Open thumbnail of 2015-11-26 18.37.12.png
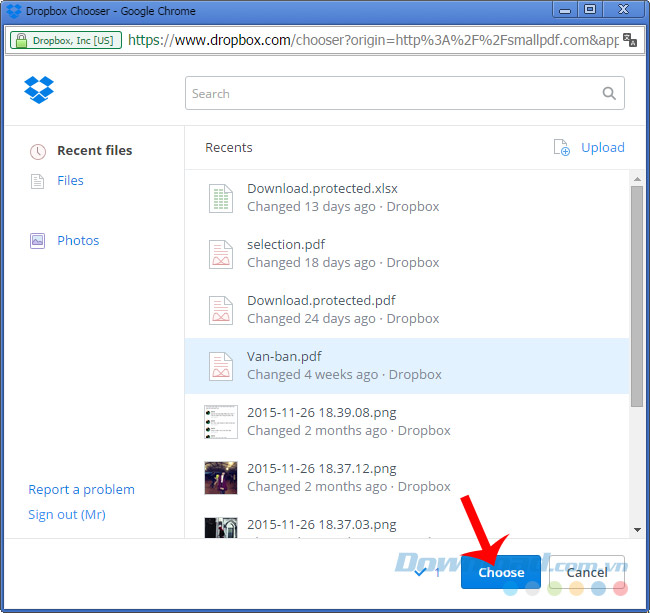The image size is (650, 613). [221, 478]
